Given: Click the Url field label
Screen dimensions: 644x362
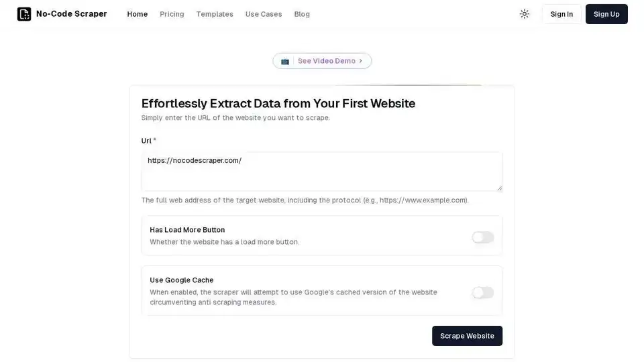Looking at the screenshot, I should pyautogui.click(x=146, y=141).
